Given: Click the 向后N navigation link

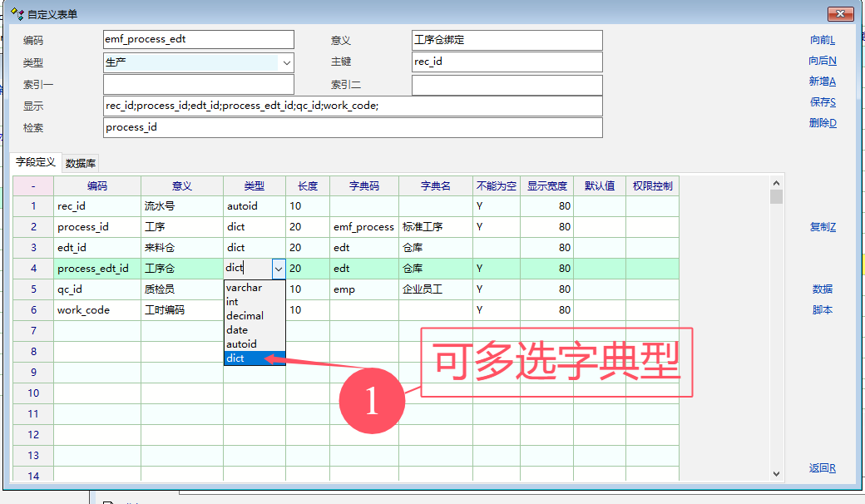Looking at the screenshot, I should coord(822,61).
